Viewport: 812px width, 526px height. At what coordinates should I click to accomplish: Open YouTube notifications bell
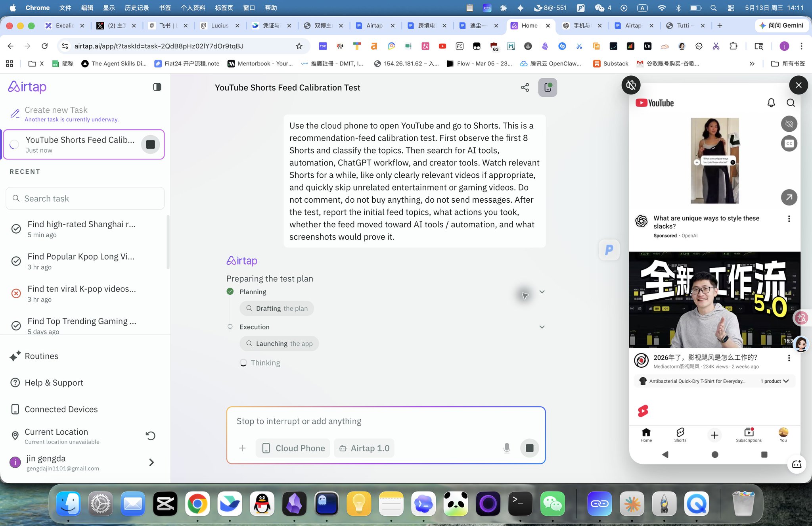click(x=771, y=103)
